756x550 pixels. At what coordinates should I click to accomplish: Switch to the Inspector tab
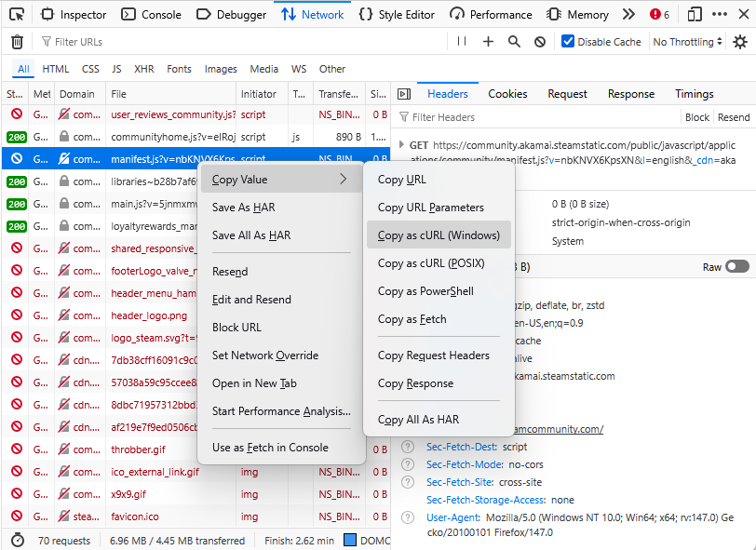[x=74, y=15]
